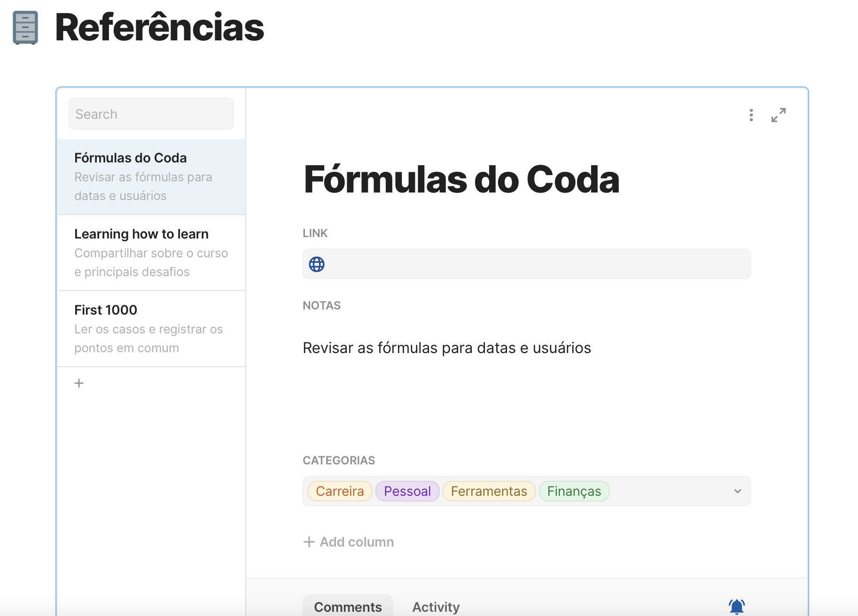Click inside the Search field
The width and height of the screenshot is (858, 616).
pyautogui.click(x=150, y=114)
